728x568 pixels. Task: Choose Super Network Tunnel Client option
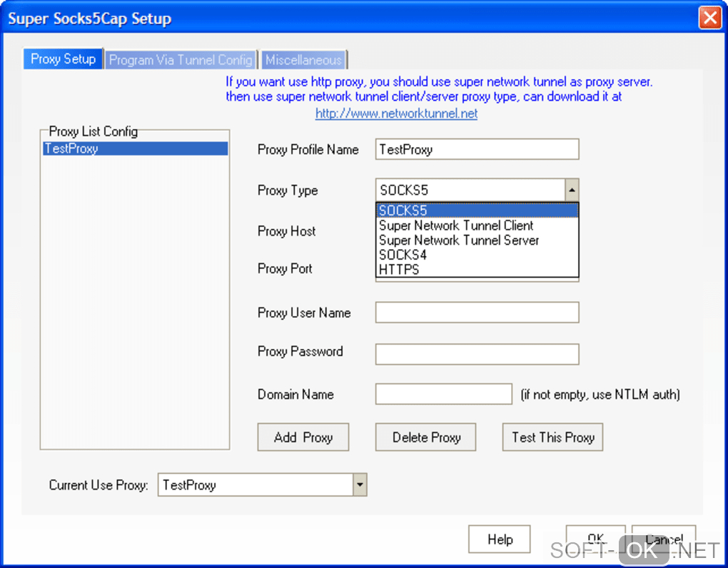477,225
